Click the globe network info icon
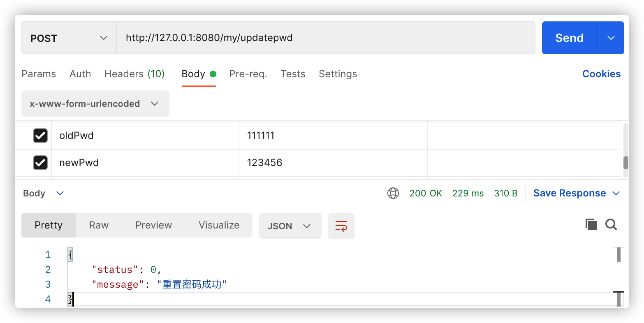 tap(393, 193)
